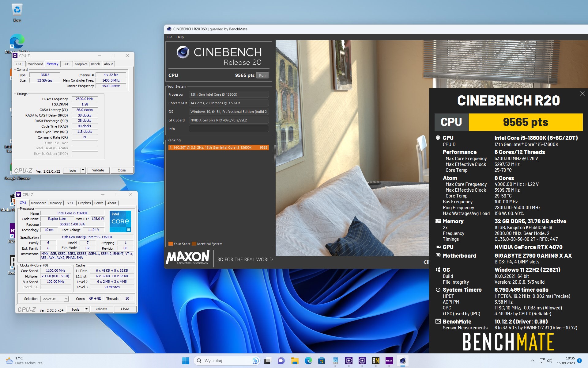Click the Core Speed value 1100.00 MHz
Viewport: 588px width, 368px height.
click(55, 271)
